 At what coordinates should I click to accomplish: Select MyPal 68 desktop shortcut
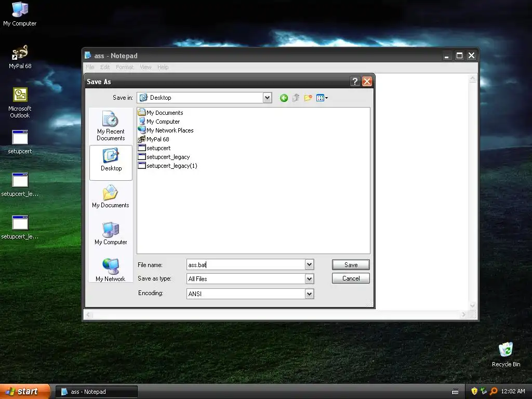(20, 57)
